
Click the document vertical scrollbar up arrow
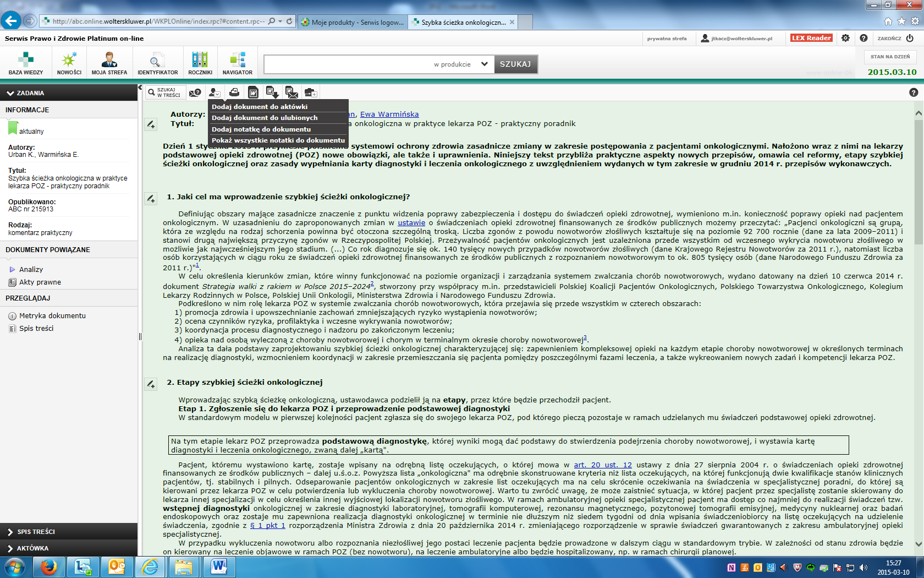coord(919,113)
